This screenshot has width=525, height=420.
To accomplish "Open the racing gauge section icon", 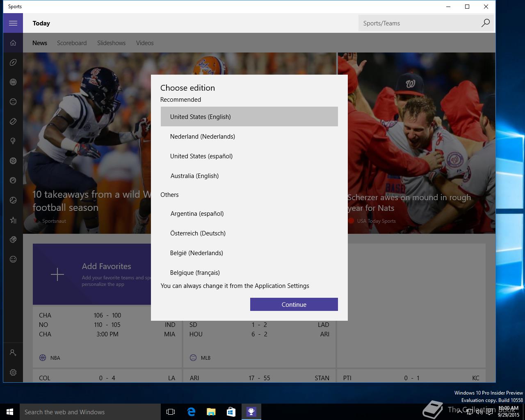I will (13, 180).
